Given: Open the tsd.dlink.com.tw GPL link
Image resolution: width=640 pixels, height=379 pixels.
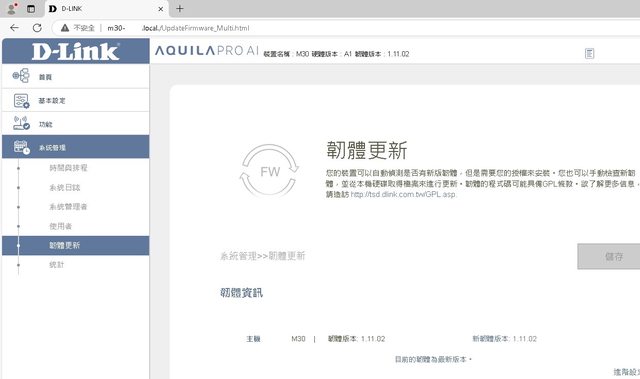Looking at the screenshot, I should tap(403, 195).
